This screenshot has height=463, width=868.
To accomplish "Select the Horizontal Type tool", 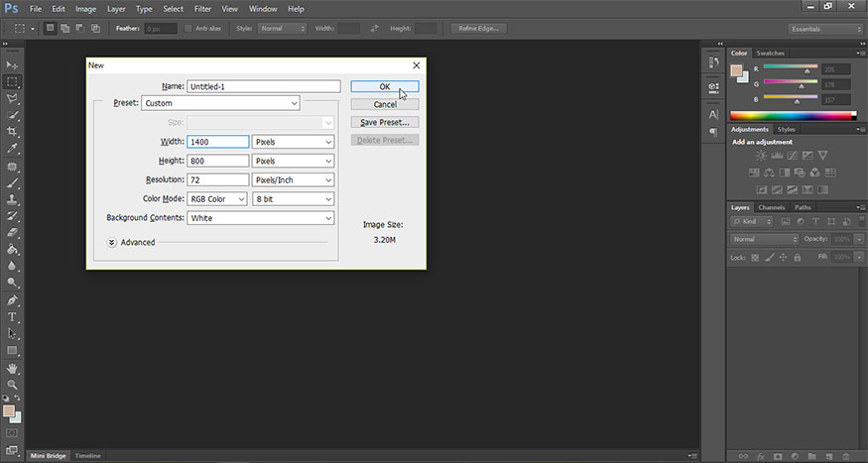I will [12, 317].
